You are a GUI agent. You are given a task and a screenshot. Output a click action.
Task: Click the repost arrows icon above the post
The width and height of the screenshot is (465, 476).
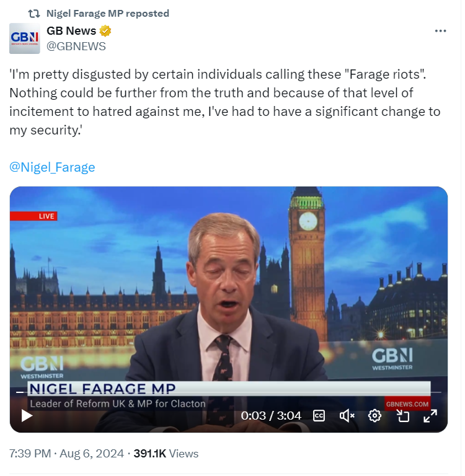pyautogui.click(x=34, y=13)
